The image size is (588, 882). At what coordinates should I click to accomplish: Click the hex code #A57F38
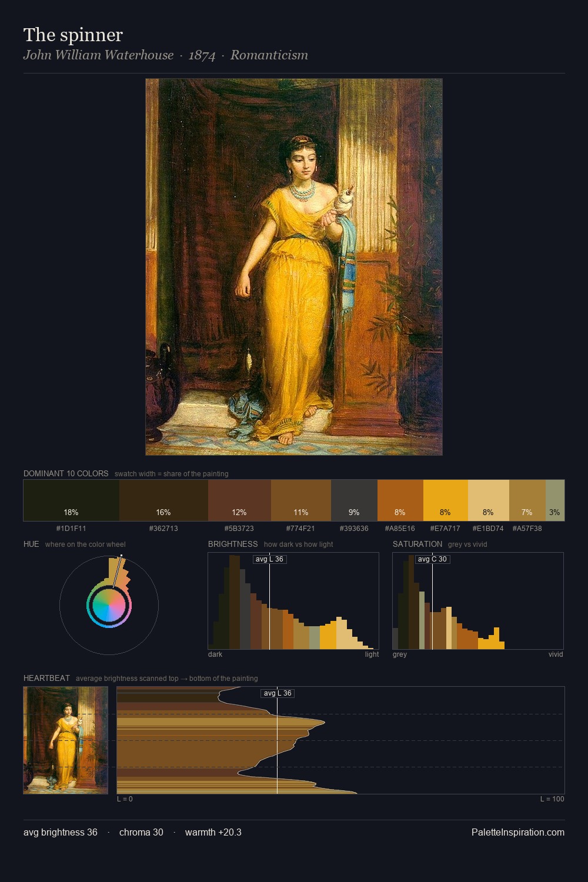coord(527,529)
